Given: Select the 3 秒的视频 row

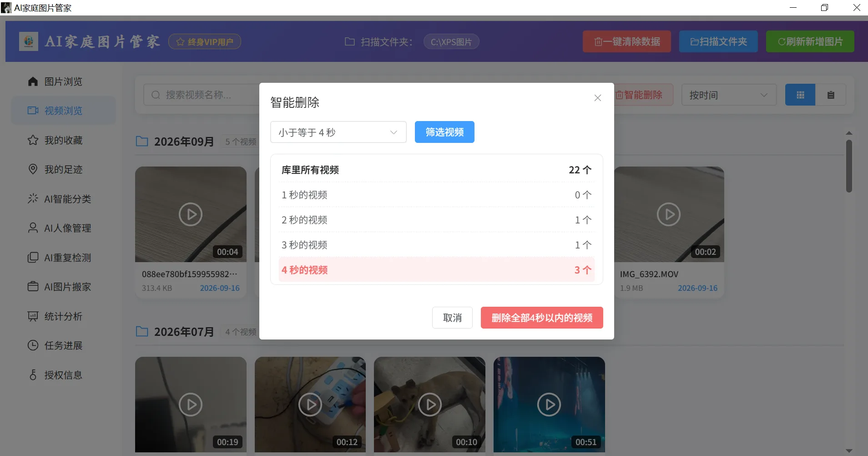Looking at the screenshot, I should click(436, 245).
